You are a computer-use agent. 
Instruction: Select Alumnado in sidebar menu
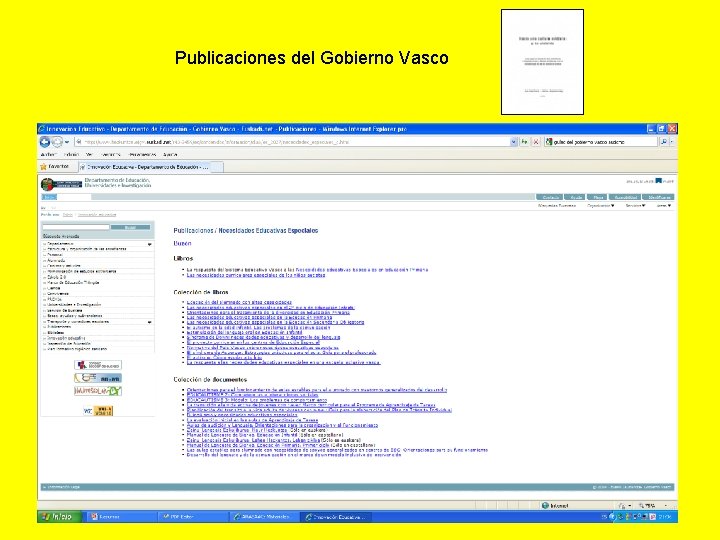click(x=56, y=260)
